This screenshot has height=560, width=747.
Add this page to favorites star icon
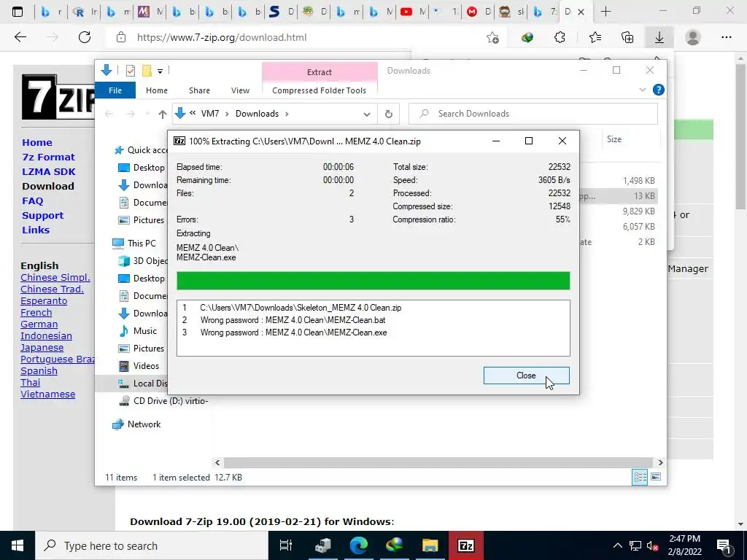[x=492, y=37]
